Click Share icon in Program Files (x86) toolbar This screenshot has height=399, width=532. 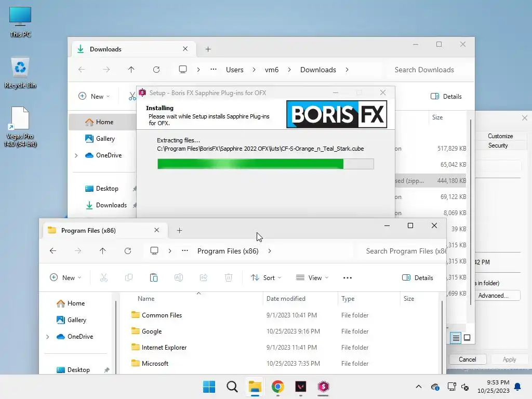(x=204, y=277)
